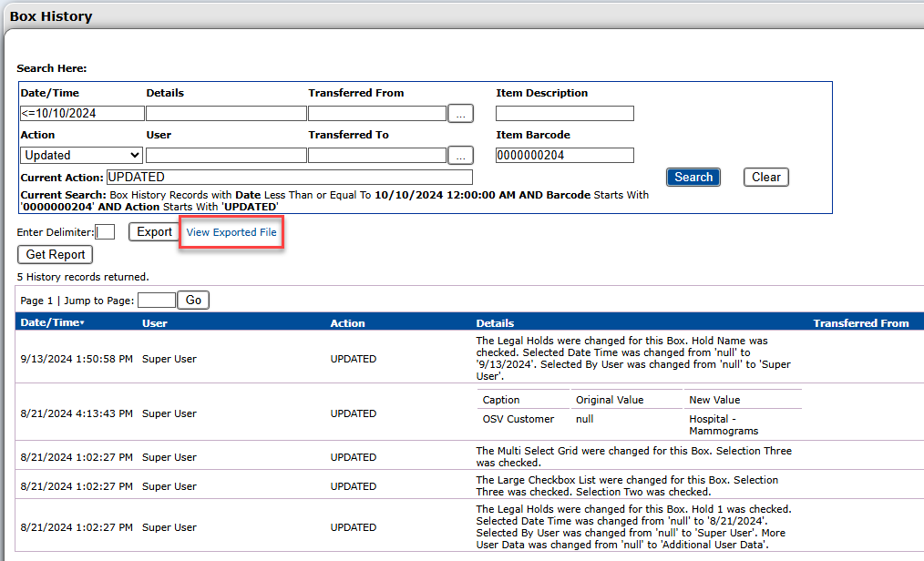
Task: Click the Item Description input field
Action: coord(564,114)
